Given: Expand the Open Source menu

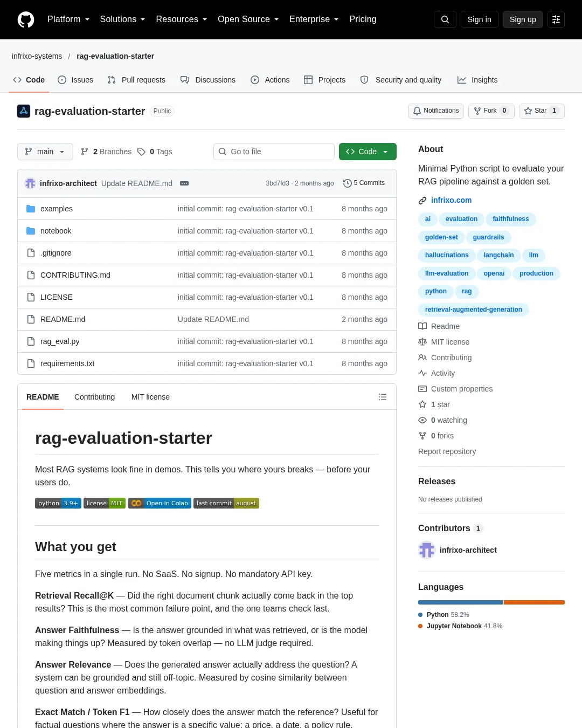Looking at the screenshot, I should coord(248,19).
